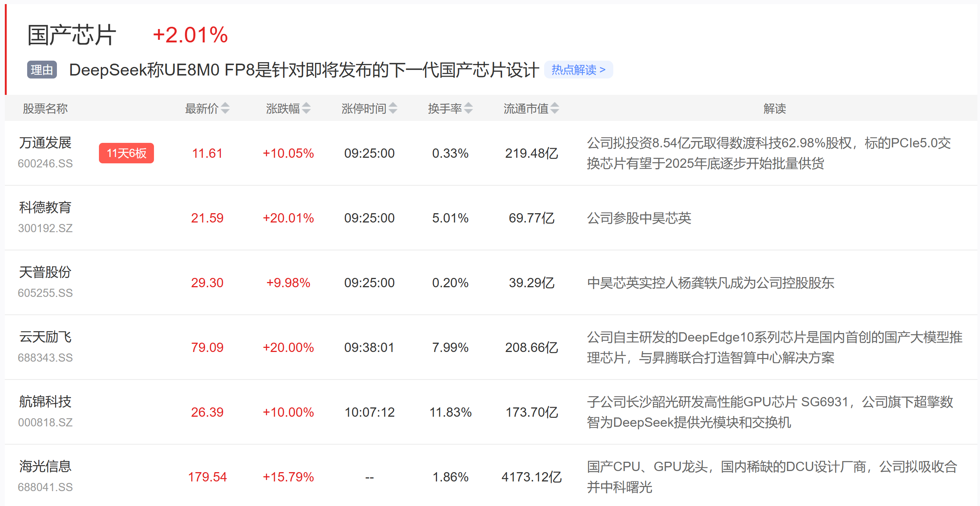This screenshot has height=506, width=980.
Task: Click the +9.98% change value
Action: pos(288,283)
